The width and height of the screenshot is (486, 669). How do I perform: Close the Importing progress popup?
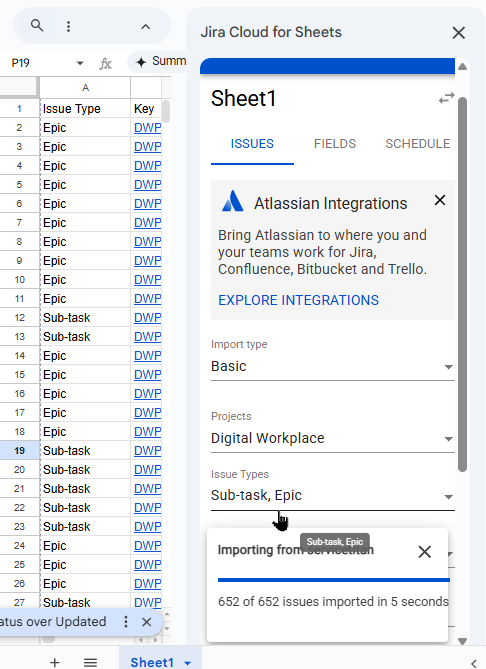[x=424, y=552]
